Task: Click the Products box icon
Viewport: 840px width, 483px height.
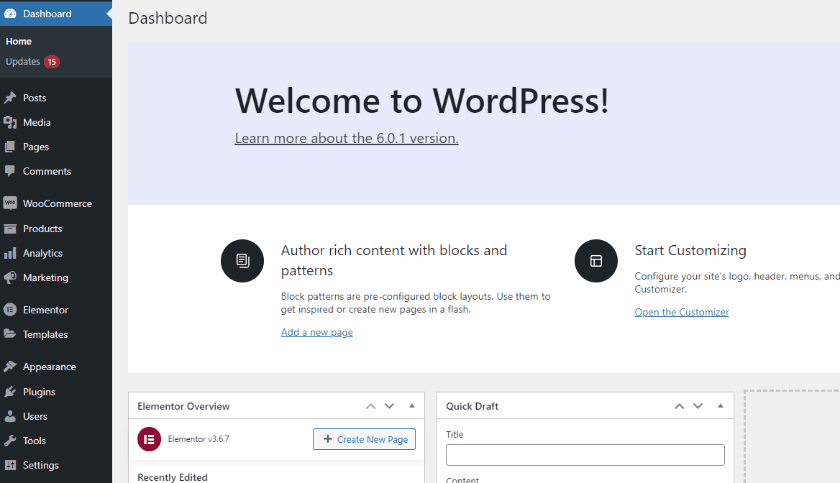Action: 10,229
